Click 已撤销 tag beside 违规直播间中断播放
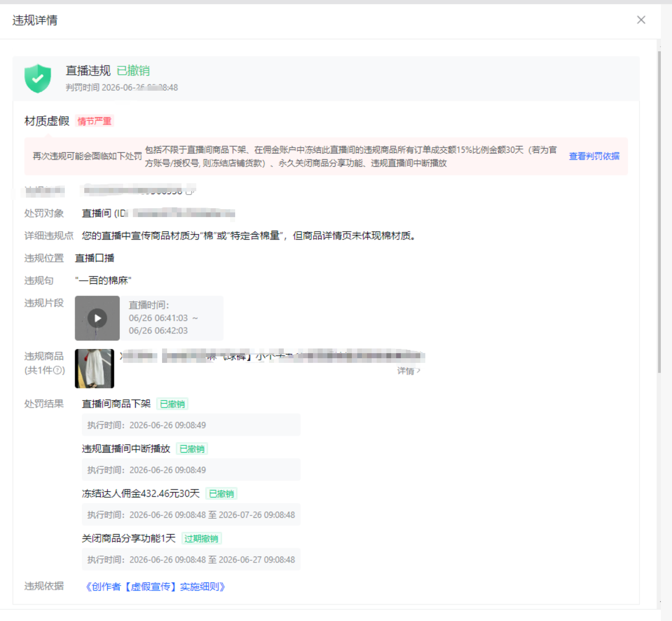 pyautogui.click(x=192, y=449)
